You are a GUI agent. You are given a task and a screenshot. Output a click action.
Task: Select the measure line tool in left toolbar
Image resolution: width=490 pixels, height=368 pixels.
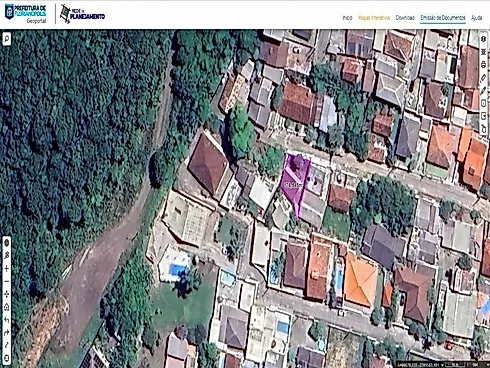6,345
